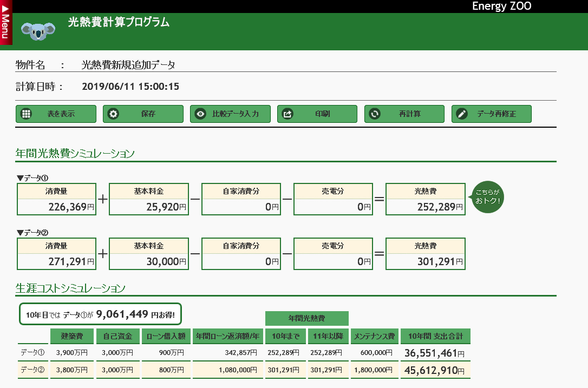
Task: Click the export icon on 印刷 button
Action: coord(288,114)
